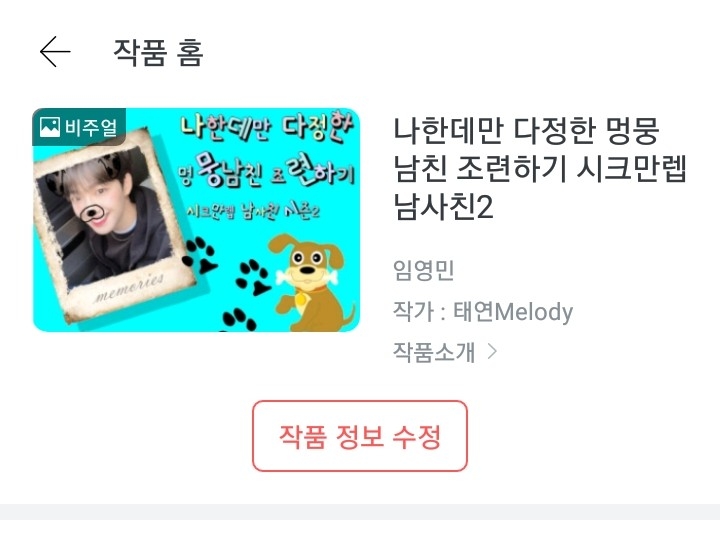Click the 임영민 name label
Viewport: 720px width, 540px height.
tap(423, 270)
